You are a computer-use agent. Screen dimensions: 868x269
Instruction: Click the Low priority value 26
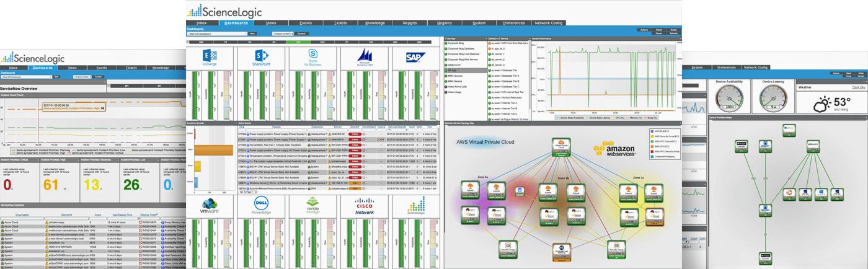click(x=131, y=185)
